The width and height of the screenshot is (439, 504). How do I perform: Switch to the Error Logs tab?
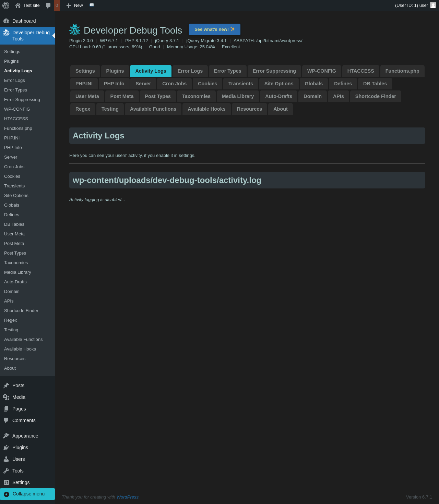coord(190,71)
